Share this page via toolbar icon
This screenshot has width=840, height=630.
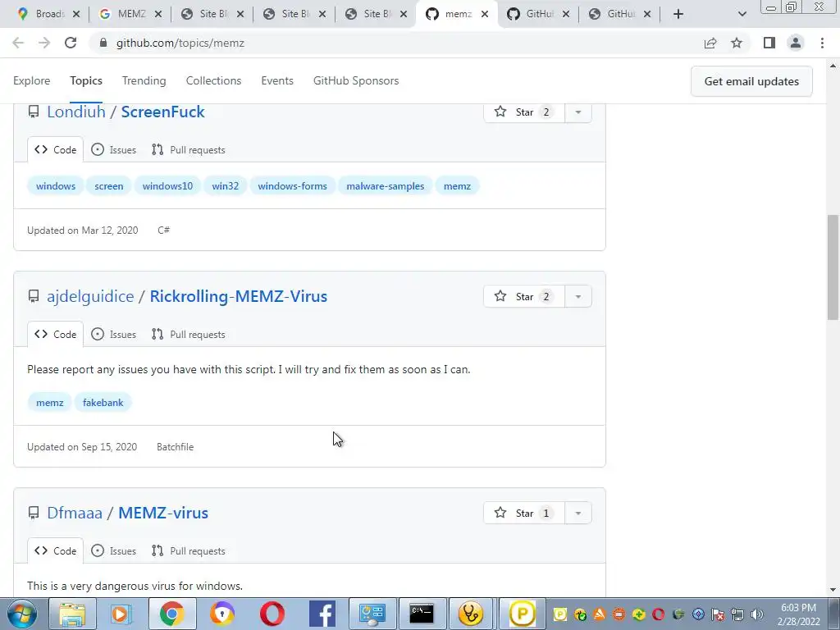710,43
